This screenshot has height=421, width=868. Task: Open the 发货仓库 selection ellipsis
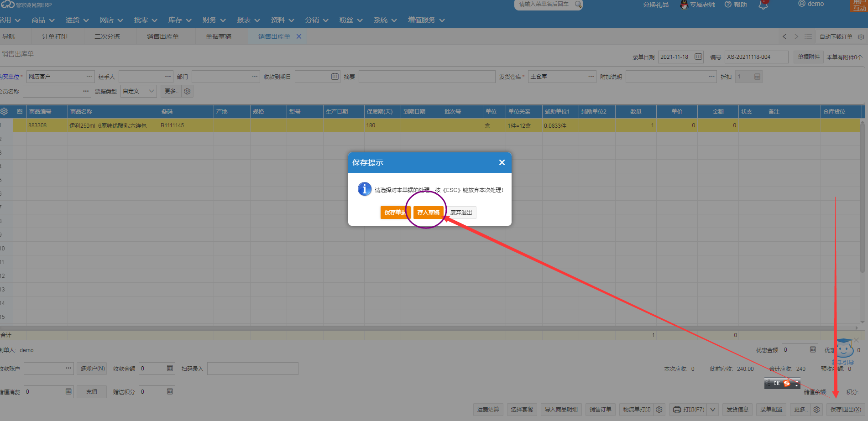[591, 77]
